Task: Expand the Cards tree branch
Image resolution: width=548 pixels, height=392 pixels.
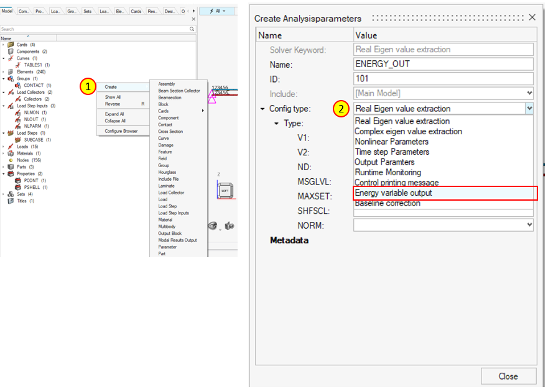Action: (x=3, y=45)
